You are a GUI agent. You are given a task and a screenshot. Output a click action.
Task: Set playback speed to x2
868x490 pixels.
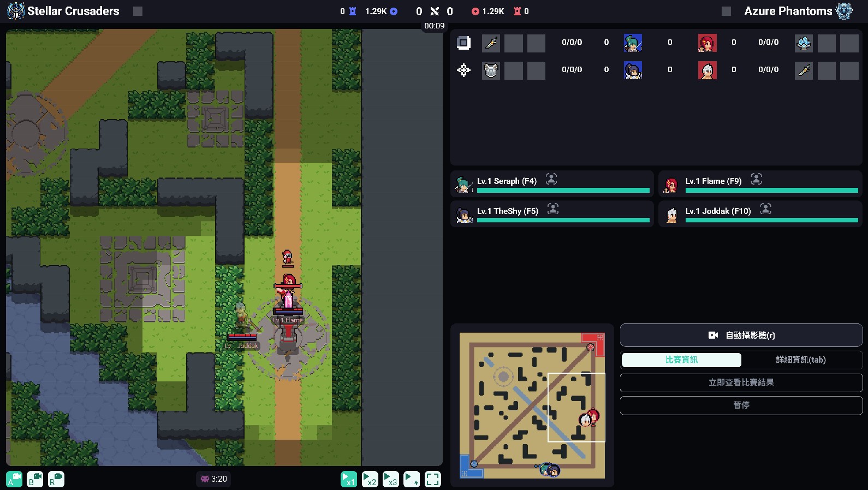[370, 479]
